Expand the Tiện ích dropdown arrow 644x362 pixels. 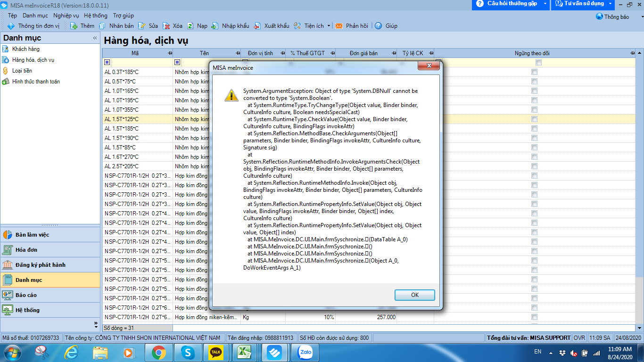click(329, 26)
